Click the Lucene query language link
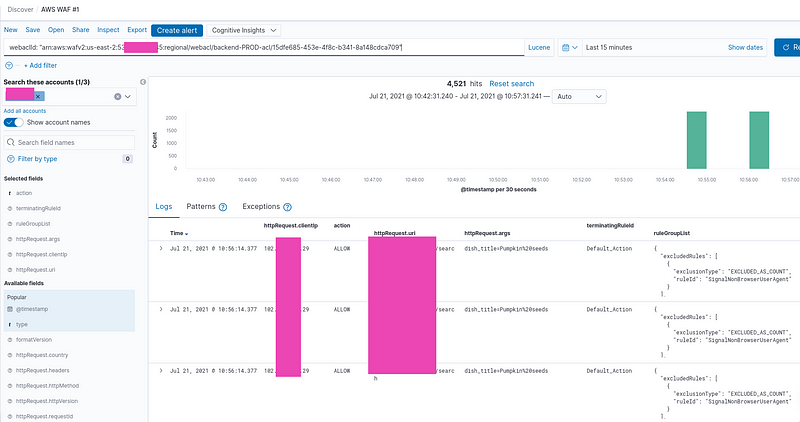 coord(539,47)
